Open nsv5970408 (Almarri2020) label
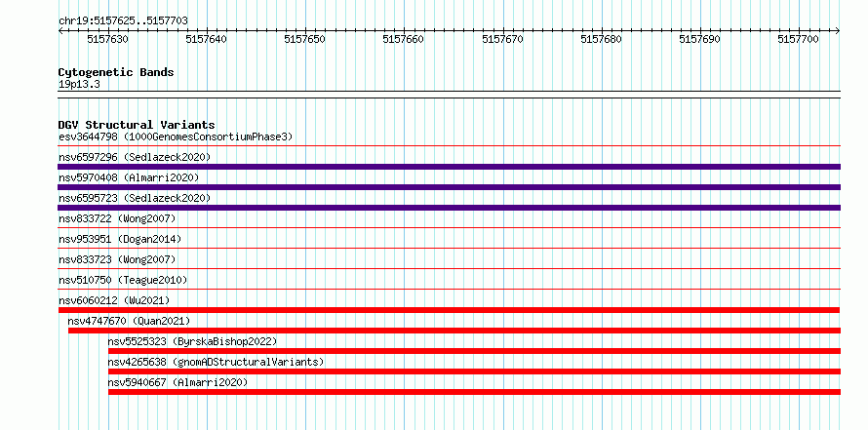This screenshot has height=430, width=868. click(129, 177)
